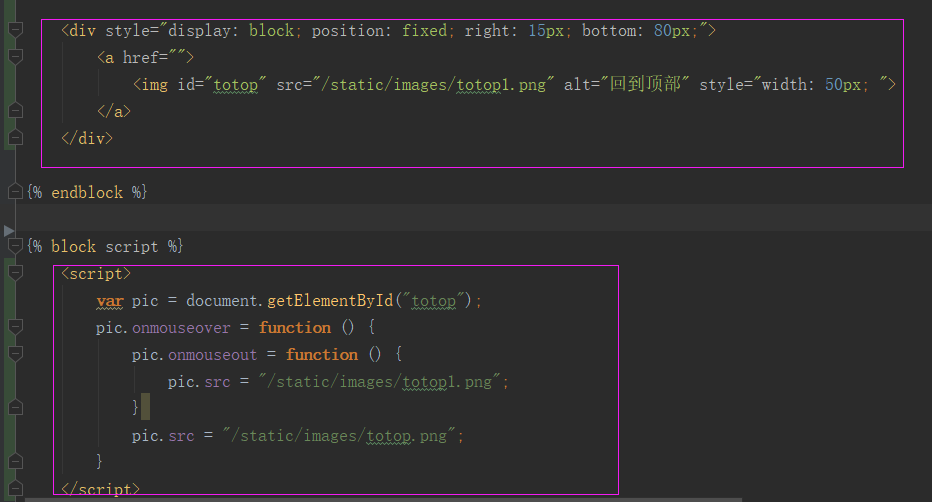Collapse the div element using its fold marker

14,31
